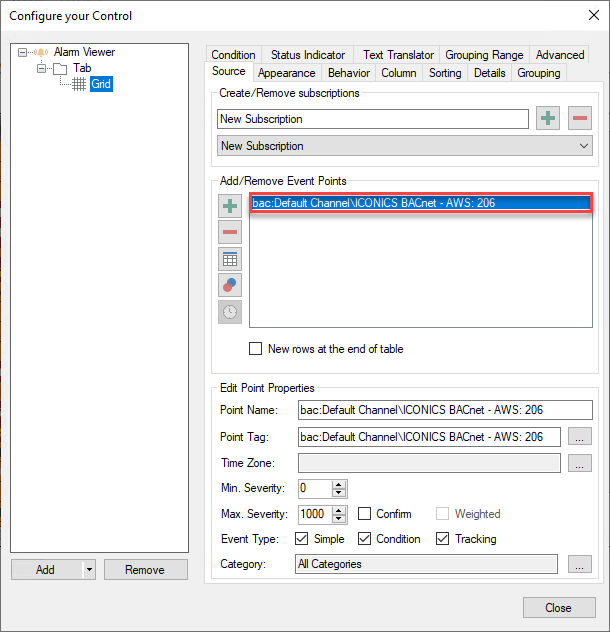Decrease Min. Severity with down arrow
Screen dimensions: 610x632
click(339, 493)
